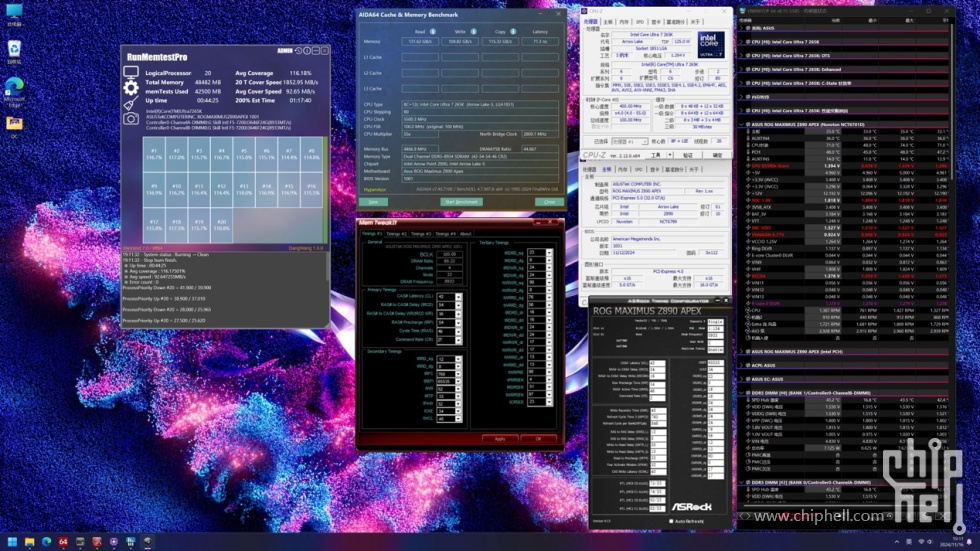This screenshot has width=980, height=551.
Task: Click the 'Up time' value 00:44:25
Action: (x=208, y=100)
